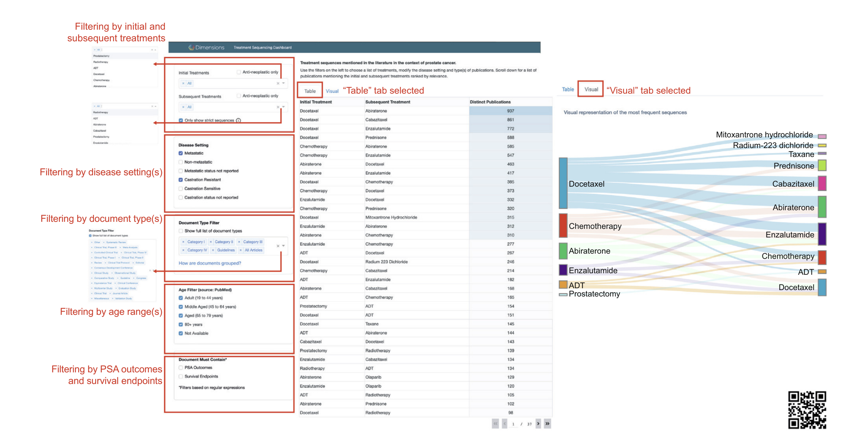The image size is (868, 440).
Task: Uncheck Only show strict sequences
Action: tap(181, 120)
